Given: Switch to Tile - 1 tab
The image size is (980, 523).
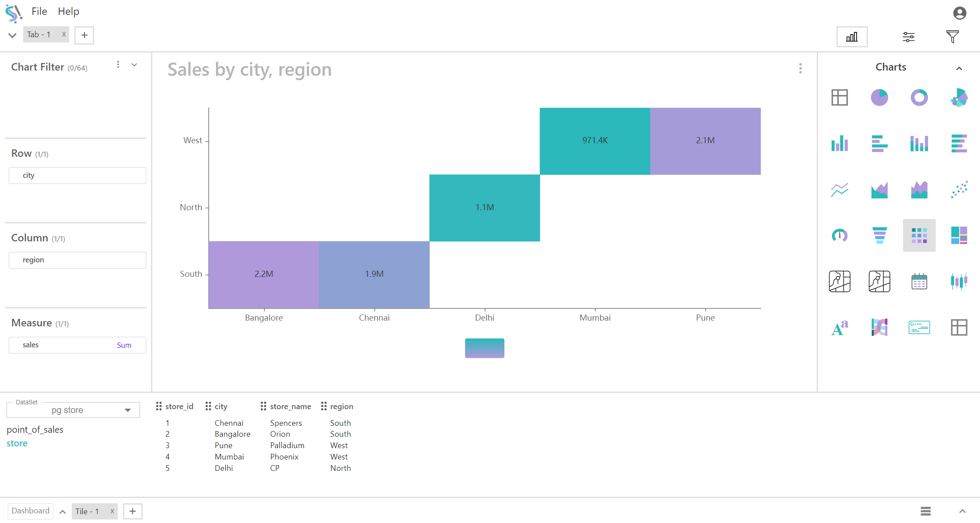Looking at the screenshot, I should pos(88,511).
